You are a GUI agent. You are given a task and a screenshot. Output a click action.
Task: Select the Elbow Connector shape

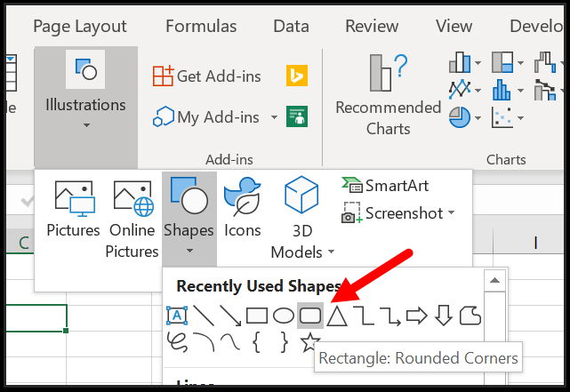(364, 316)
